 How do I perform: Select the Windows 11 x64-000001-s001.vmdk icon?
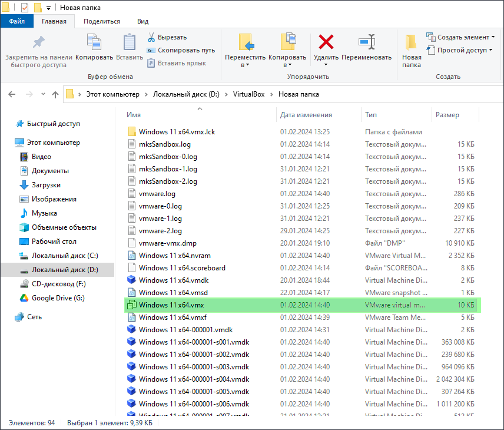coord(131,342)
